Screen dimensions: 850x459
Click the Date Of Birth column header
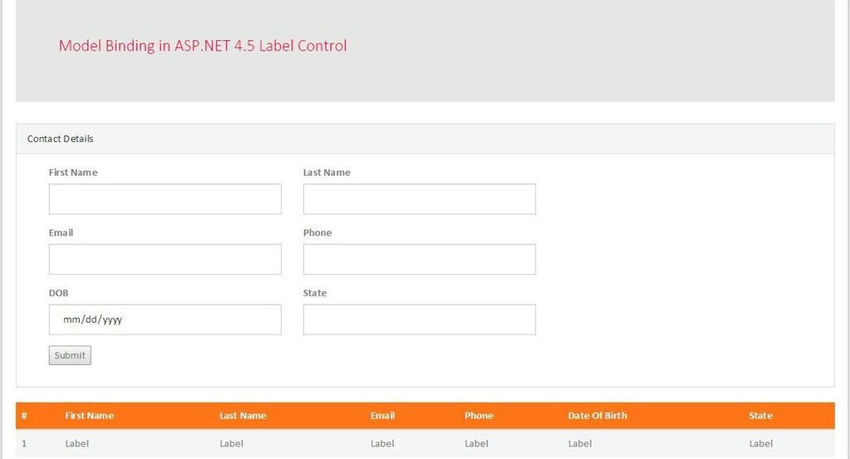pos(597,416)
